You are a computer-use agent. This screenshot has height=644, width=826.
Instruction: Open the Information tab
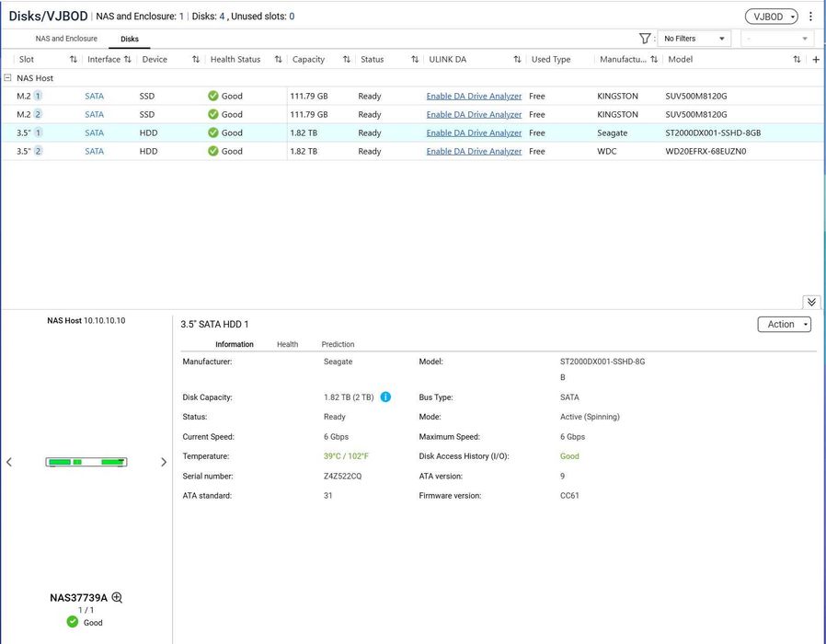[235, 344]
